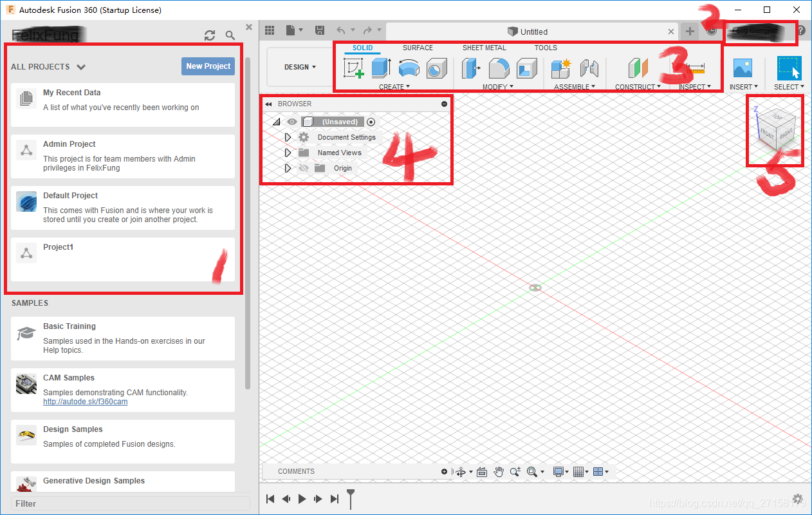The width and height of the screenshot is (812, 515).
Task: Save the design with the floppy icon
Action: click(x=320, y=30)
